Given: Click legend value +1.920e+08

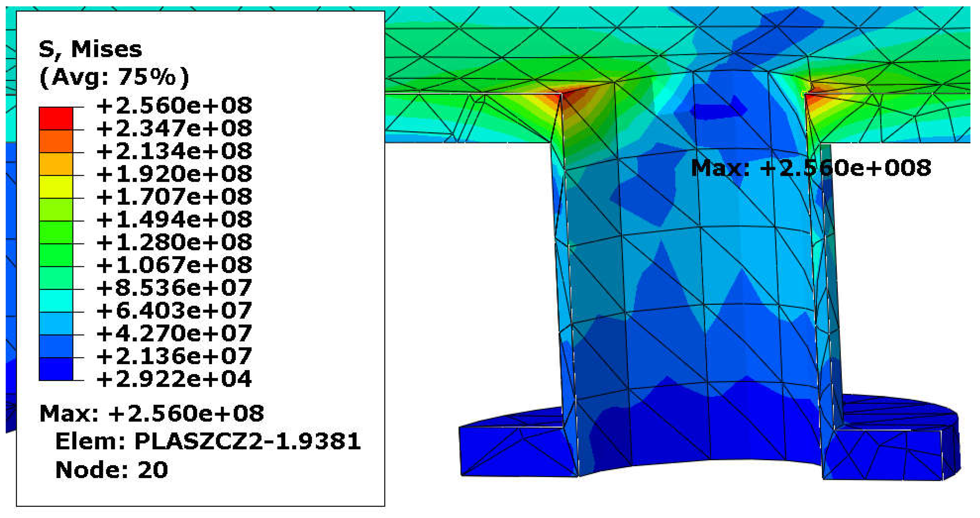Looking at the screenshot, I should click(174, 174).
